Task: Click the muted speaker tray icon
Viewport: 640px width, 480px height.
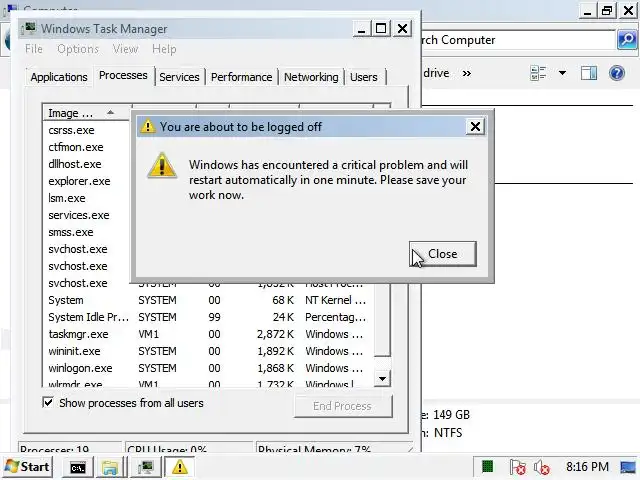Action: tap(542, 467)
